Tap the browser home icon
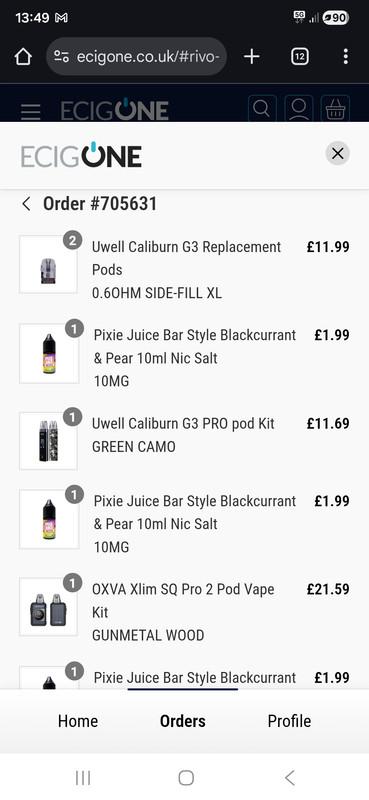Image resolution: width=369 pixels, height=800 pixels. [x=23, y=57]
